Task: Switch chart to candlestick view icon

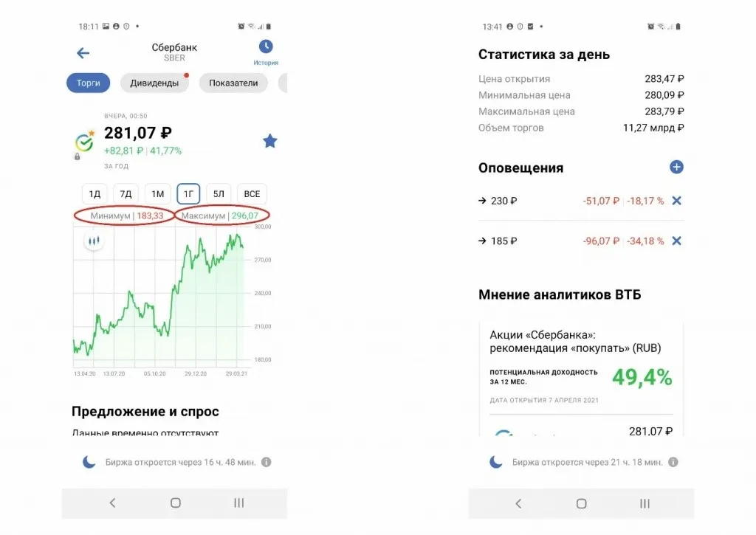Action: click(x=93, y=241)
